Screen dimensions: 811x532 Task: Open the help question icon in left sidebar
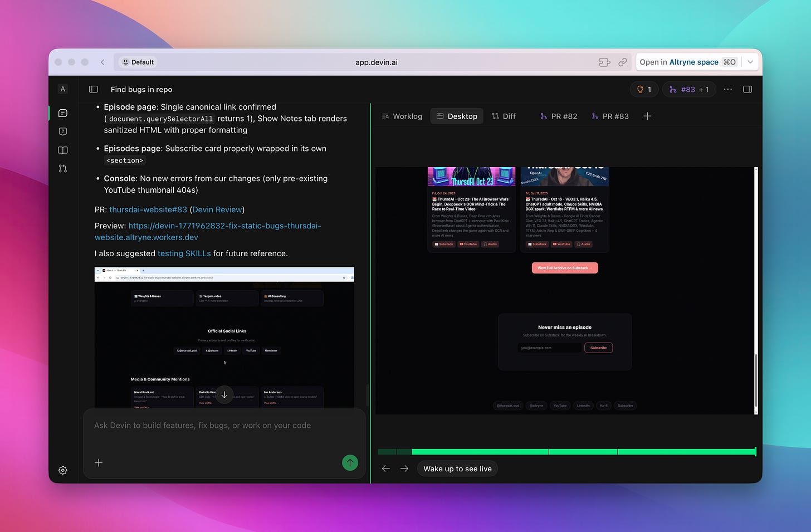pos(63,131)
